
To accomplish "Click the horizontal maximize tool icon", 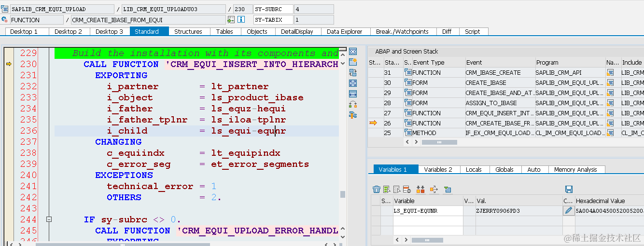I will [x=352, y=94].
